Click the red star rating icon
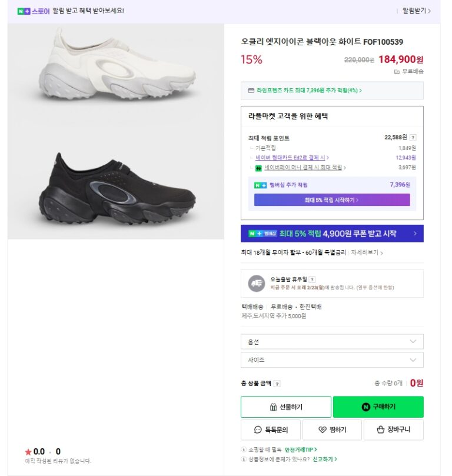452x476 pixels. (28, 452)
